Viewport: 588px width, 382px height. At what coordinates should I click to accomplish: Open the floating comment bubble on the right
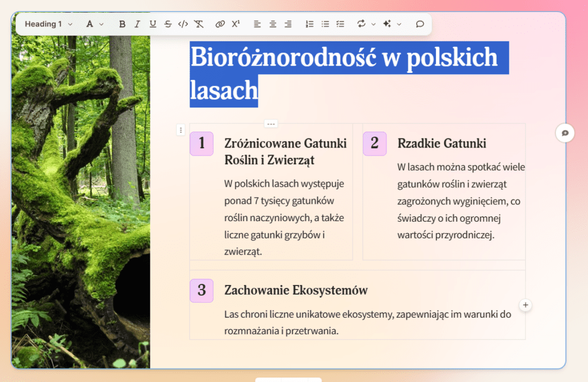[565, 133]
